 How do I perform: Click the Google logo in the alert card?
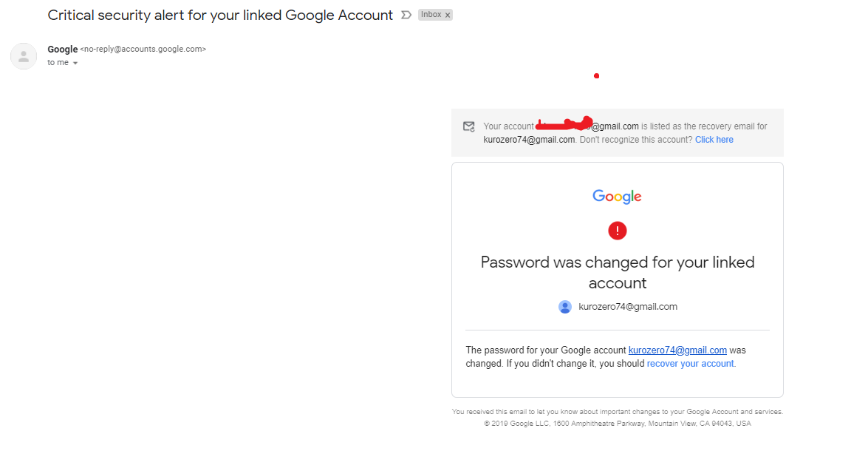(617, 197)
